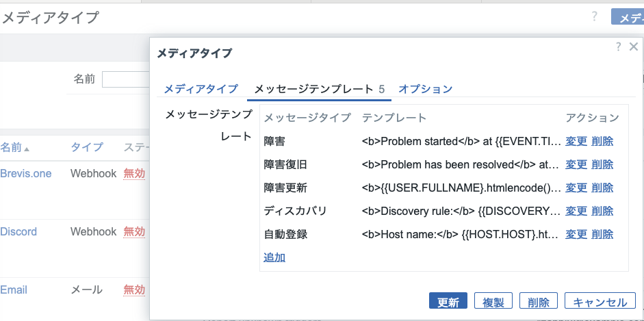644x321 pixels.
Task: Open the dialog help question mark icon
Action: pyautogui.click(x=618, y=47)
